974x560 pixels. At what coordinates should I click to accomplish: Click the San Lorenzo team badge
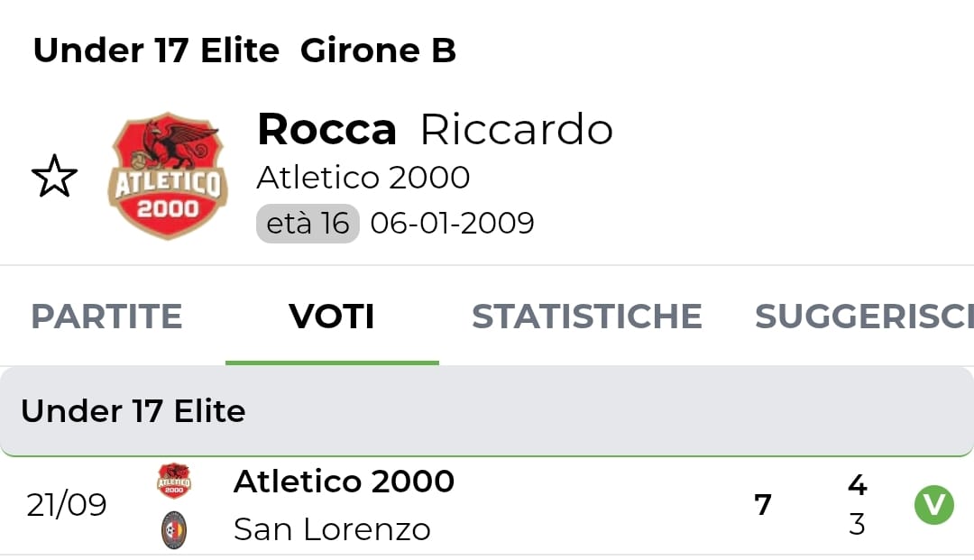tap(174, 529)
